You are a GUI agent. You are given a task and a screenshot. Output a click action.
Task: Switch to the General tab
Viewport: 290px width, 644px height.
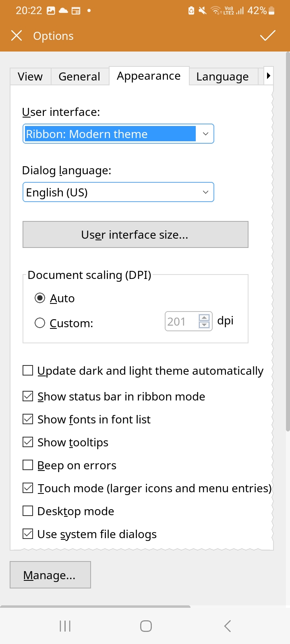pos(79,76)
